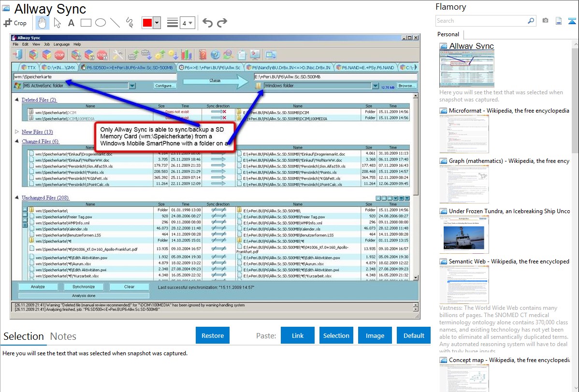Click the magnifier search icon
The width and height of the screenshot is (579, 392).
[531, 21]
